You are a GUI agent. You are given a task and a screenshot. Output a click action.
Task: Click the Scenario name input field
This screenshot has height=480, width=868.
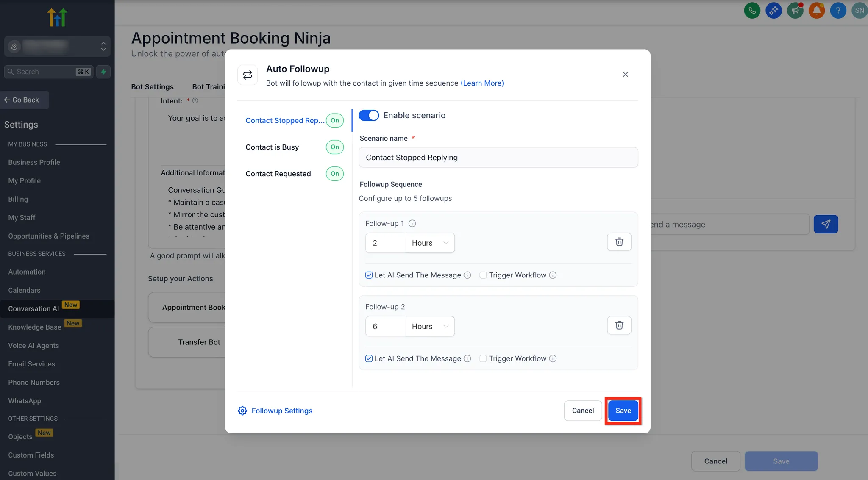498,158
